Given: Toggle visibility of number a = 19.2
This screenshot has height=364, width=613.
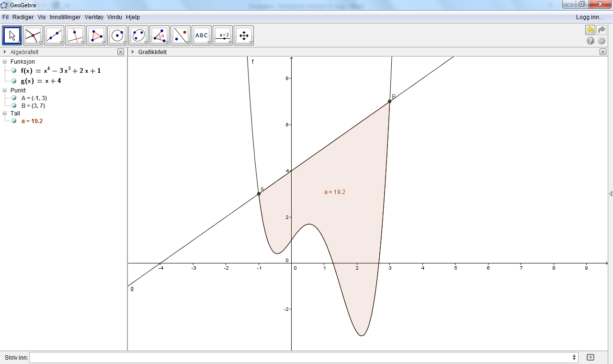Looking at the screenshot, I should pyautogui.click(x=14, y=121).
